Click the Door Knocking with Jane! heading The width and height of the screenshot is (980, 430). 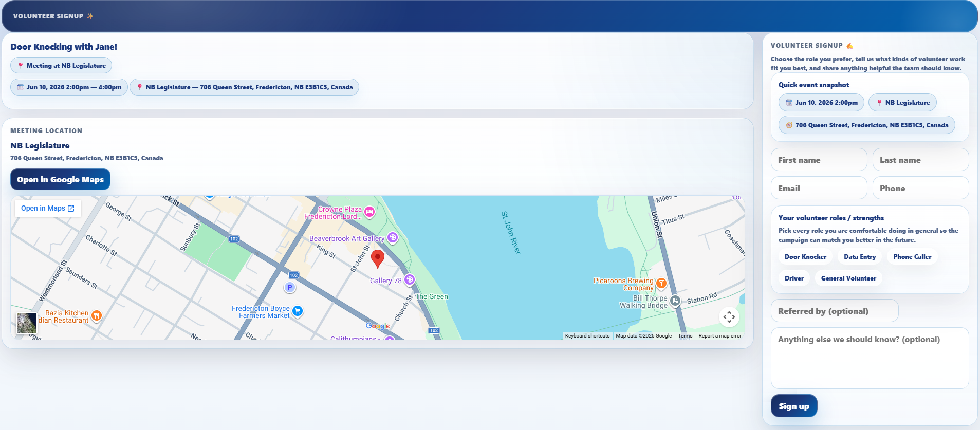tap(64, 47)
